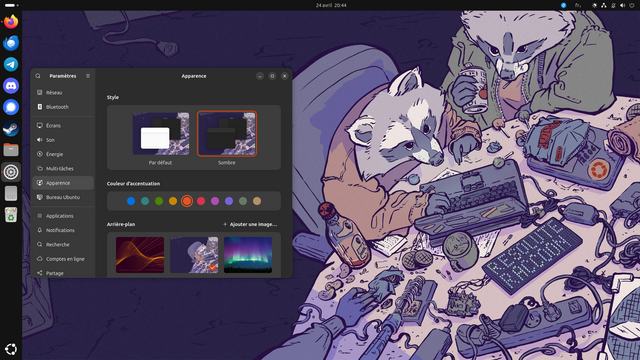Image resolution: width=640 pixels, height=360 pixels.
Task: Select the aurora borealis wallpaper thumbnail
Action: [248, 255]
